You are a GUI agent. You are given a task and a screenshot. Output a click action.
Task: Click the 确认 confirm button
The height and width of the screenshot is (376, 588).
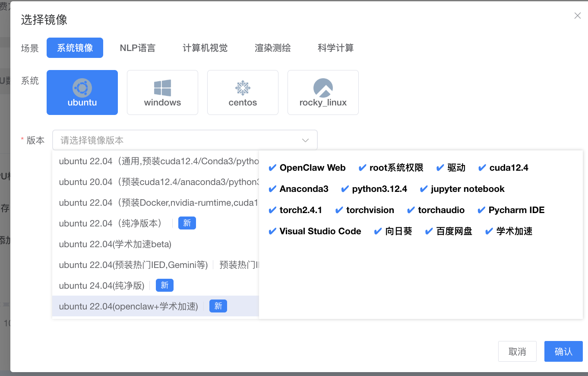(563, 351)
